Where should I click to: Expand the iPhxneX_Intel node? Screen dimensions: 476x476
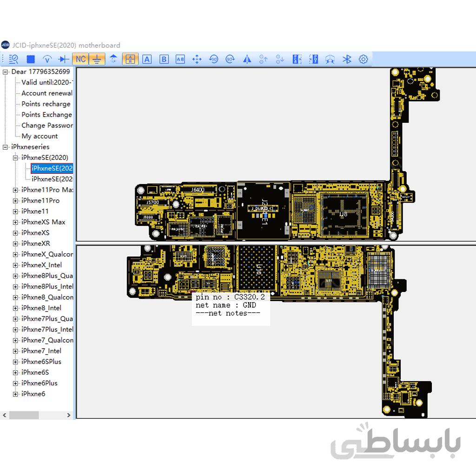(15, 265)
